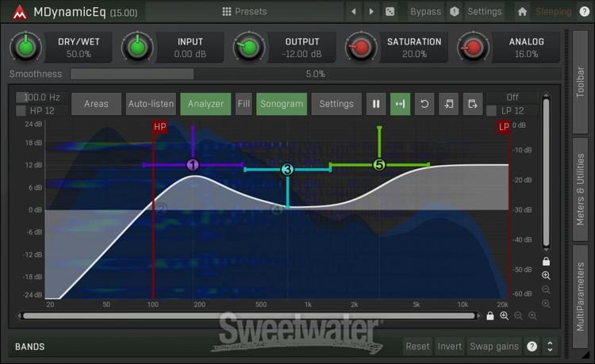
Task: Expand the BANDS panel up-down arrows
Action: click(550, 347)
